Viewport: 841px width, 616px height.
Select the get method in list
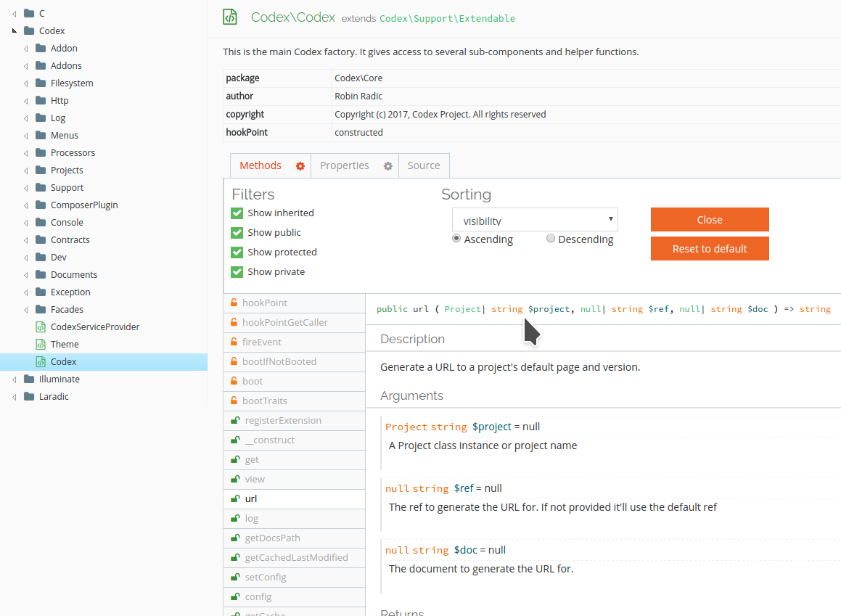coord(294,459)
